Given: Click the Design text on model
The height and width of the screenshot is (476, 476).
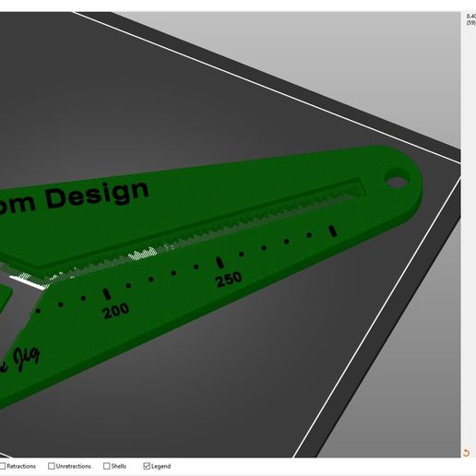Looking at the screenshot, I should (x=97, y=195).
